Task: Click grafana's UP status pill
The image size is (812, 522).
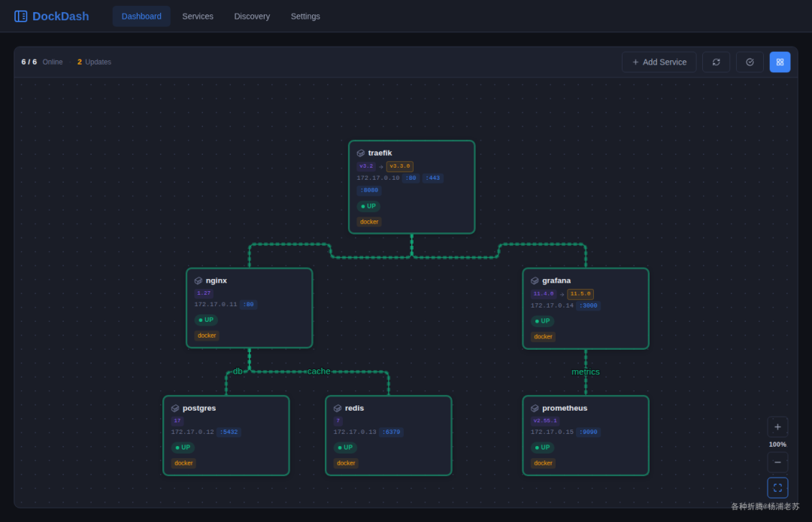Action: point(543,321)
